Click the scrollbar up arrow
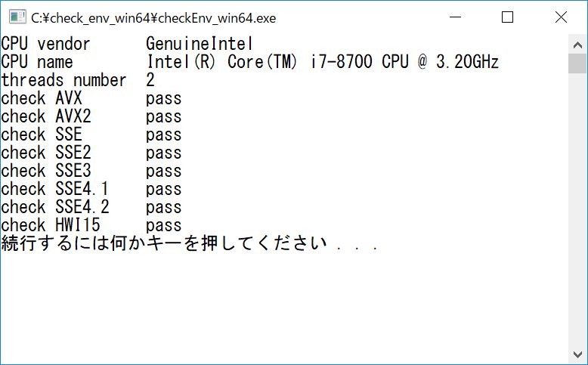588x365 pixels. (x=577, y=43)
